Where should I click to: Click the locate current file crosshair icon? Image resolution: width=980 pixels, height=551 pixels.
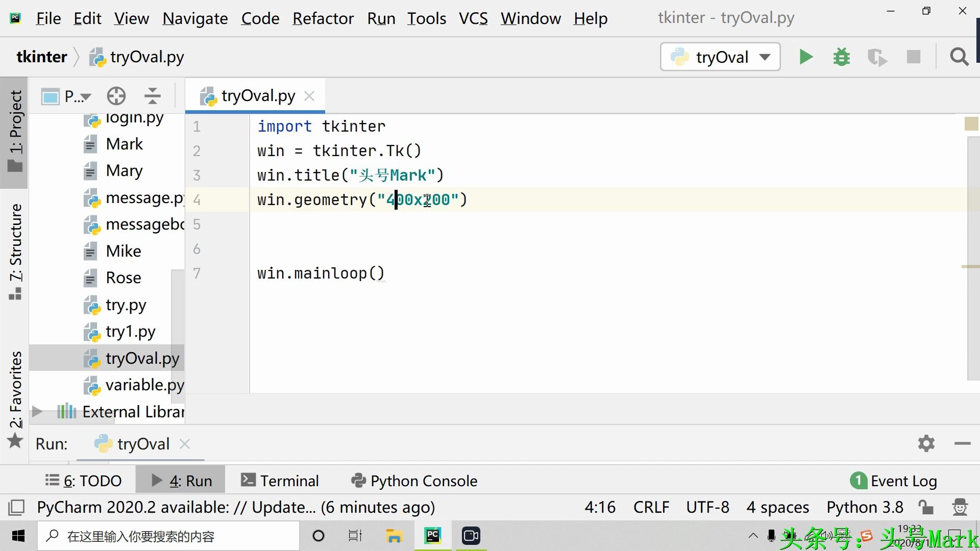pos(116,96)
